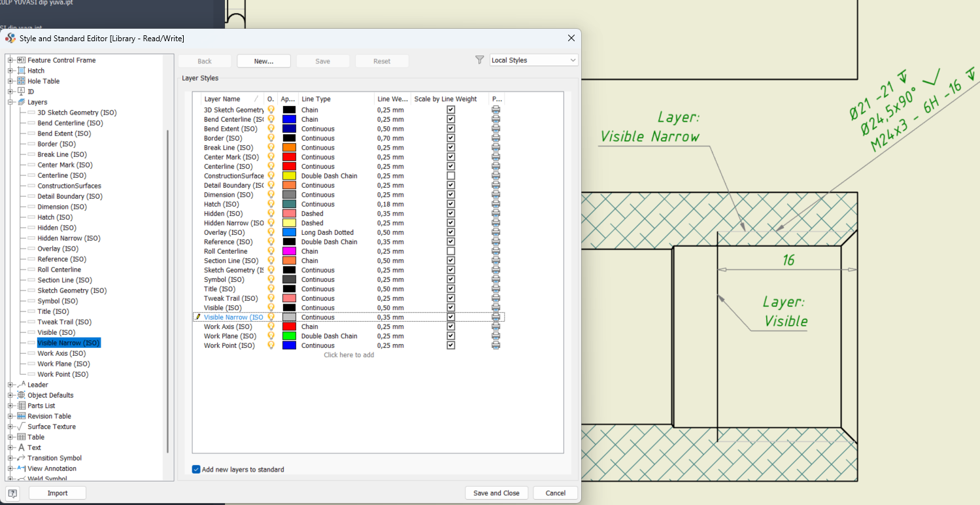Image resolution: width=980 pixels, height=505 pixels.
Task: Click the Hole Table icon in tree
Action: [21, 81]
